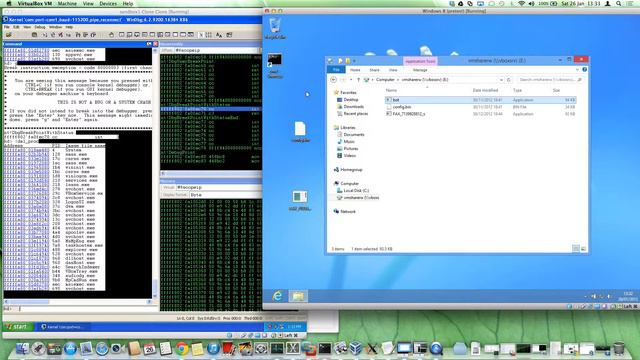
Task: Switch to details view icon in status bar
Action: pos(576,249)
